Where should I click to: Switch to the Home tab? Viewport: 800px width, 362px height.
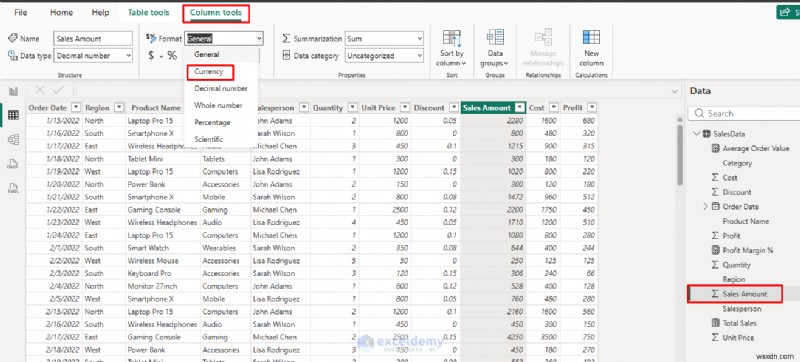point(61,13)
